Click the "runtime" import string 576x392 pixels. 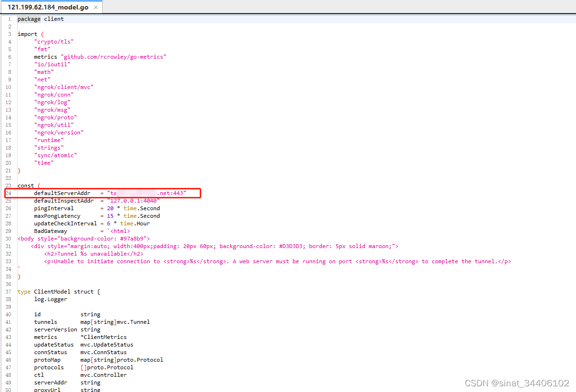49,140
